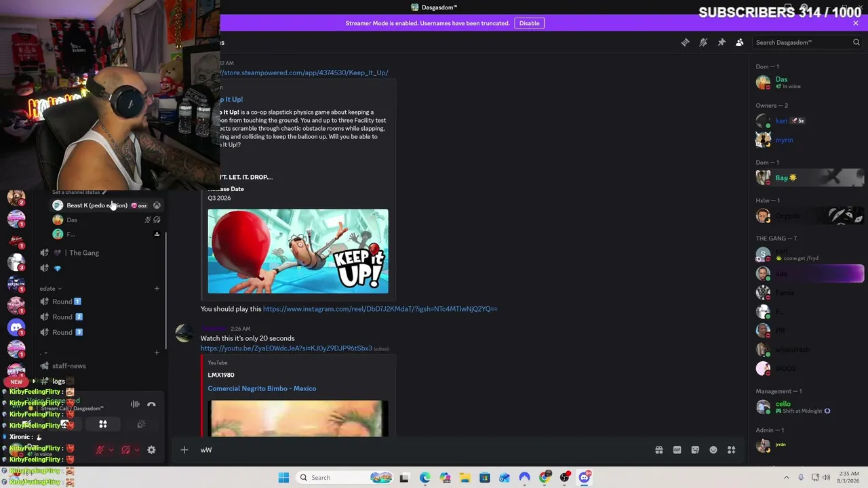Open kari member profile in Owners
The height and width of the screenshot is (488, 868).
(810, 121)
